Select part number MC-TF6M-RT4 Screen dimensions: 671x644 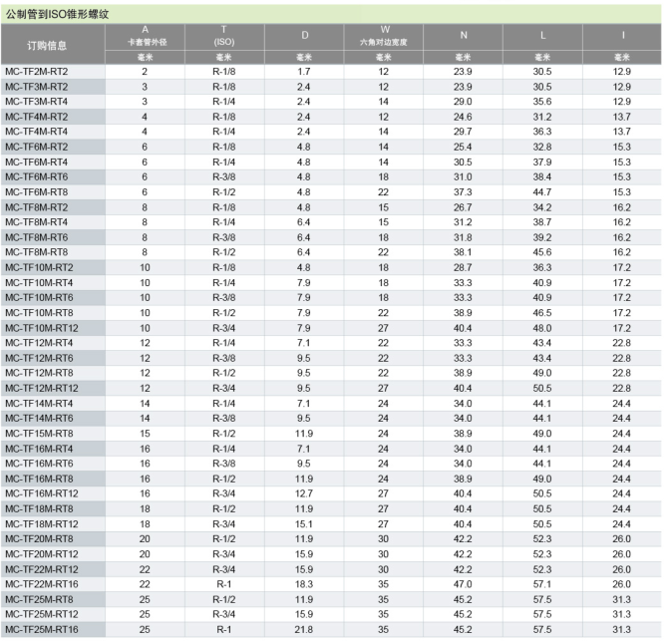click(x=37, y=162)
